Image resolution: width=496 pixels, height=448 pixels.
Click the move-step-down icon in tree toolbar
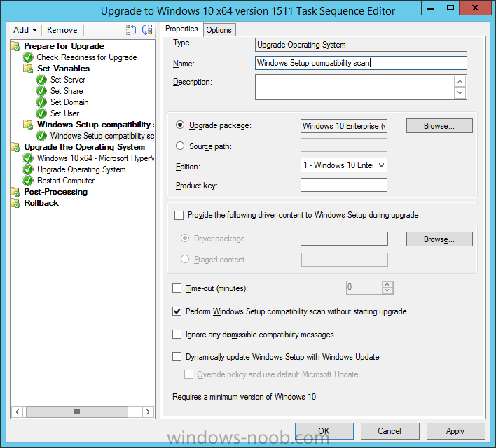click(147, 29)
